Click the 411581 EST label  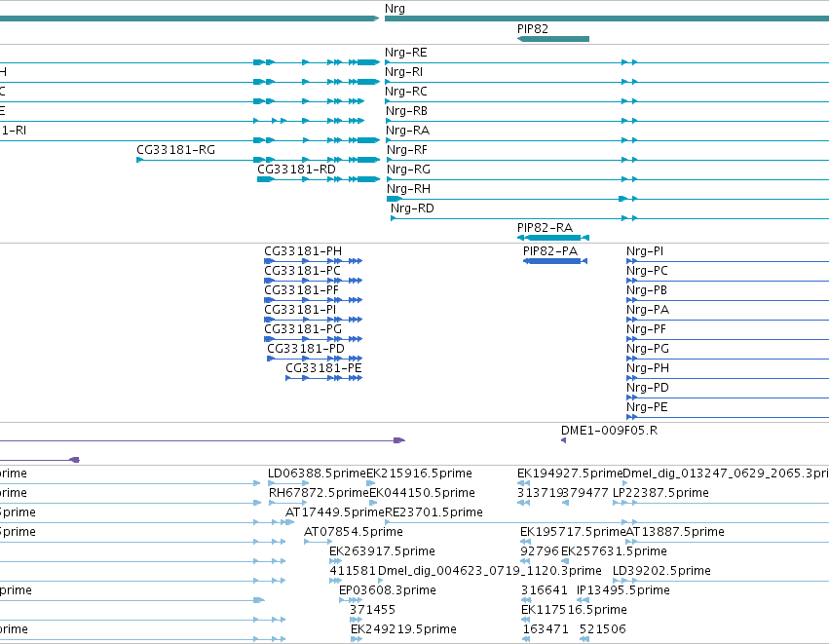(x=353, y=571)
